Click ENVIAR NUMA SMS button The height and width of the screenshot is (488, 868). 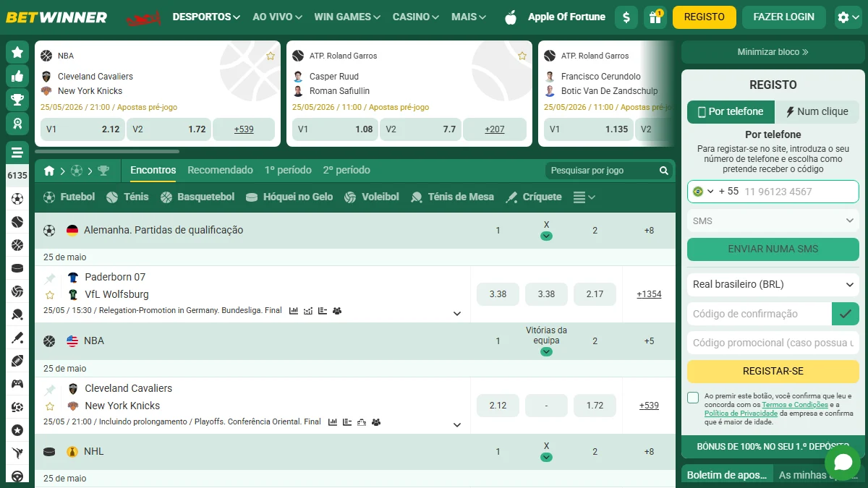pos(773,249)
